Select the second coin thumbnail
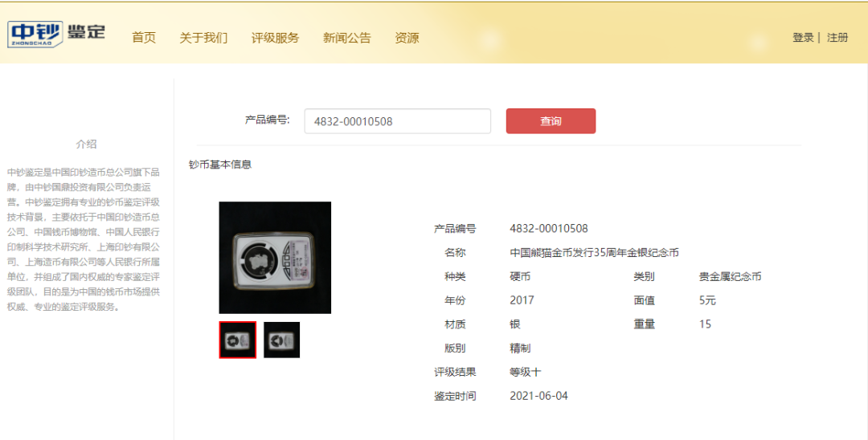868x440 pixels. click(282, 340)
